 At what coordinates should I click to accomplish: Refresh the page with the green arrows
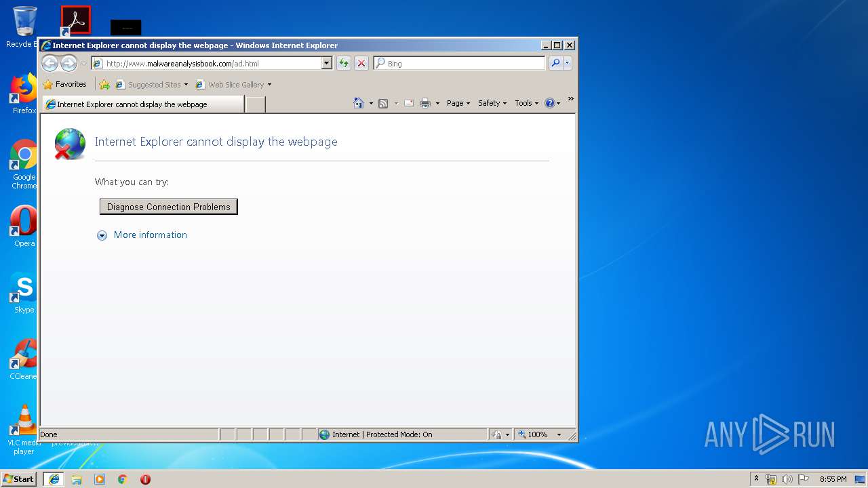coord(344,63)
